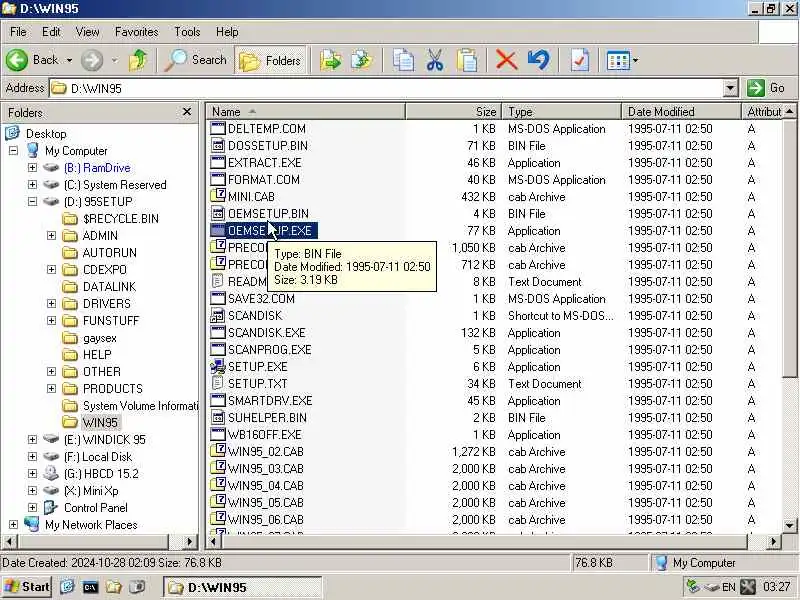Click the green Go button
Screen dimensions: 800x600
click(x=766, y=88)
